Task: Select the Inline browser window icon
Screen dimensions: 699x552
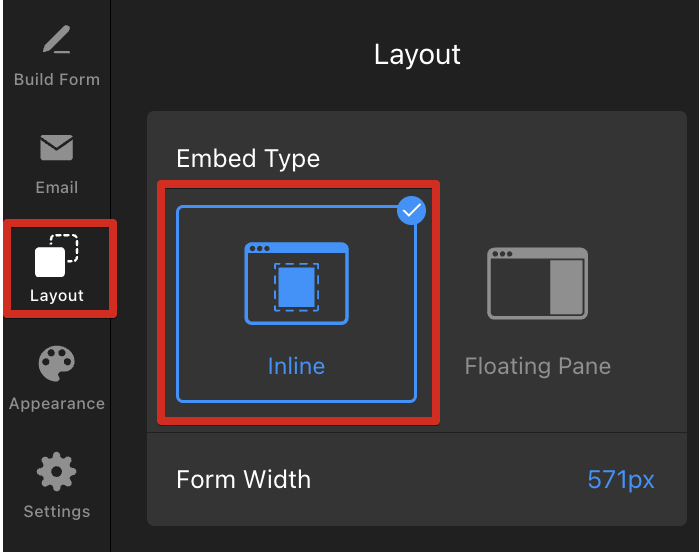Action: [x=296, y=284]
